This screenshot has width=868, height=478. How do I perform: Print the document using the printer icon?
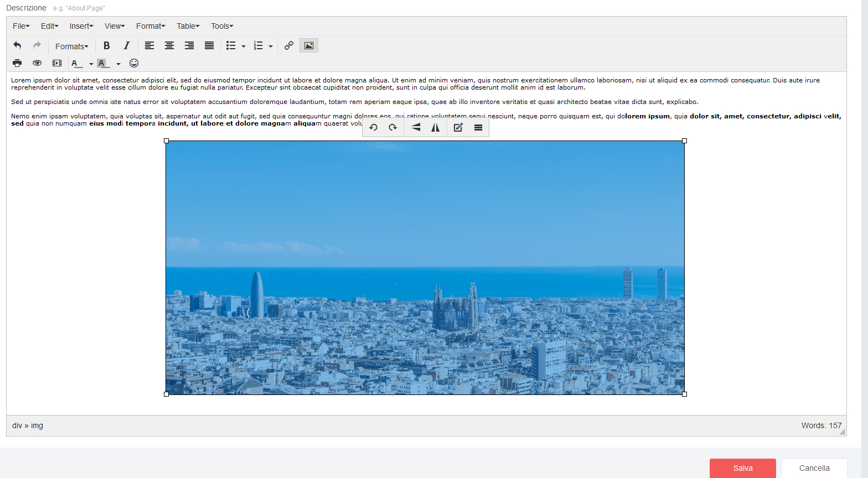coord(17,63)
